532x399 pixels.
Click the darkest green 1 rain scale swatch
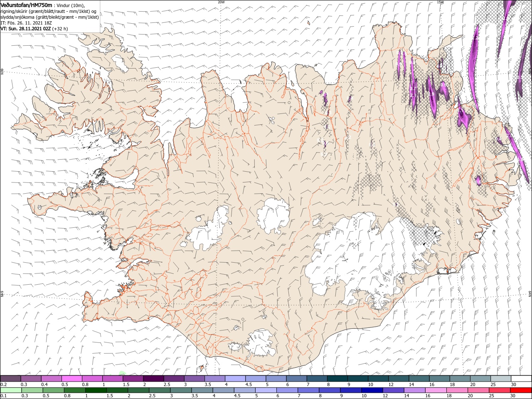point(96,390)
